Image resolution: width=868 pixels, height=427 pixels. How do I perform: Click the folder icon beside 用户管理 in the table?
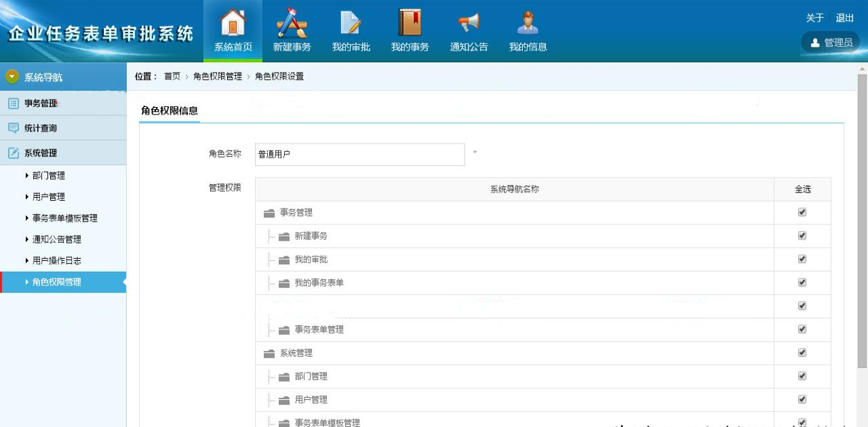284,400
